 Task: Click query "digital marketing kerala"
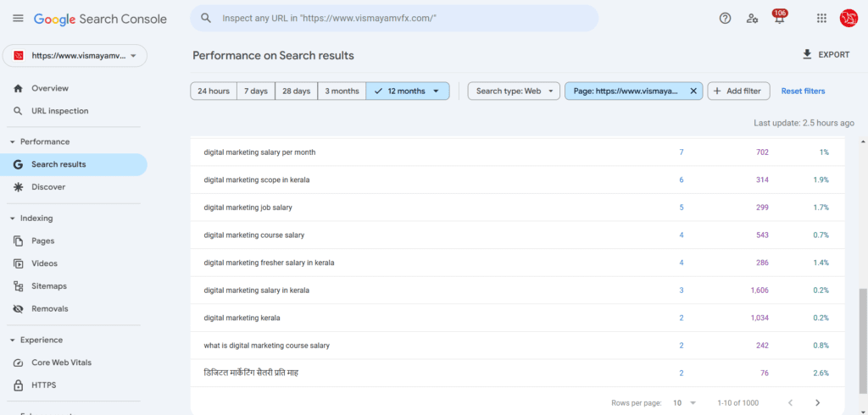[x=242, y=318]
